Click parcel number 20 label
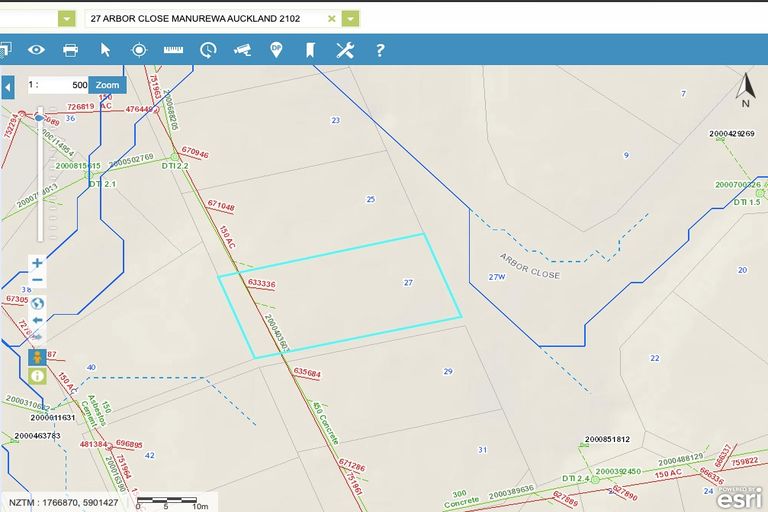 tap(743, 270)
